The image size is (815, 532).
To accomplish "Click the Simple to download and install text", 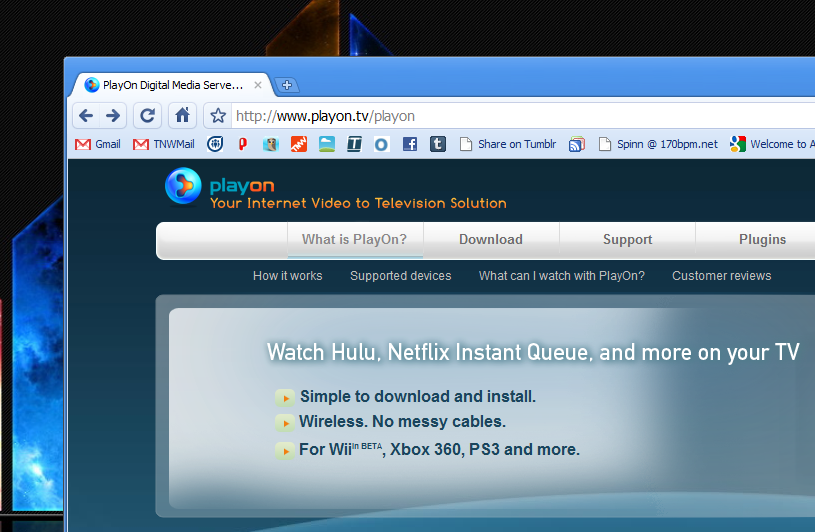I will pos(418,396).
